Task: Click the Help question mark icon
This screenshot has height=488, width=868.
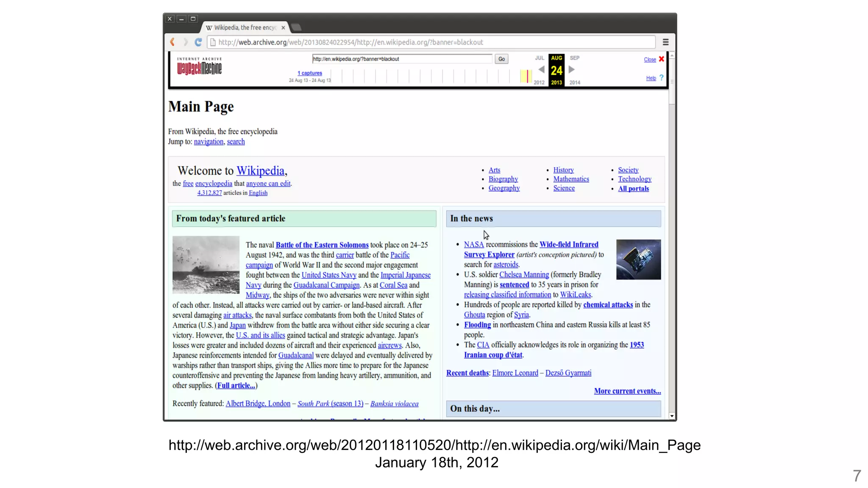Action: [662, 78]
